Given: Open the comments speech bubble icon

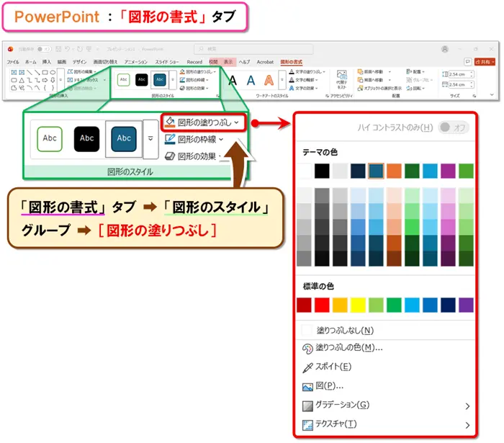Looking at the screenshot, I should 468,61.
